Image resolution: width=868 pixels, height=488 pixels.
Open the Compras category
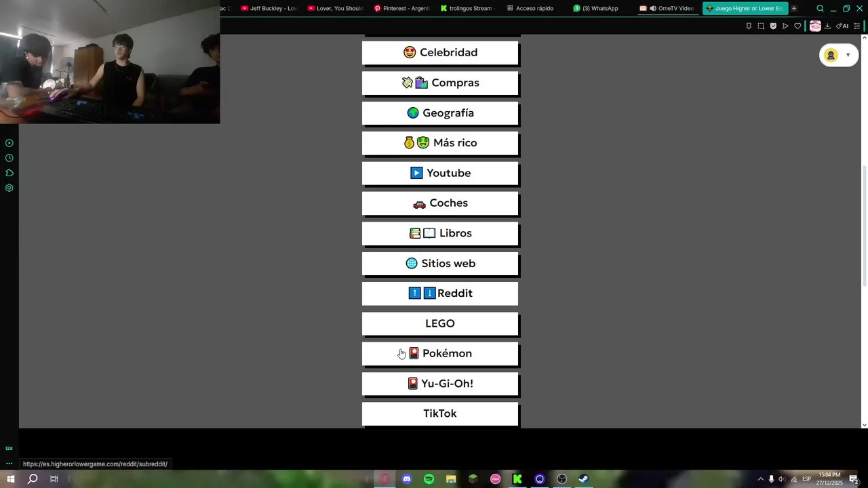pos(440,83)
